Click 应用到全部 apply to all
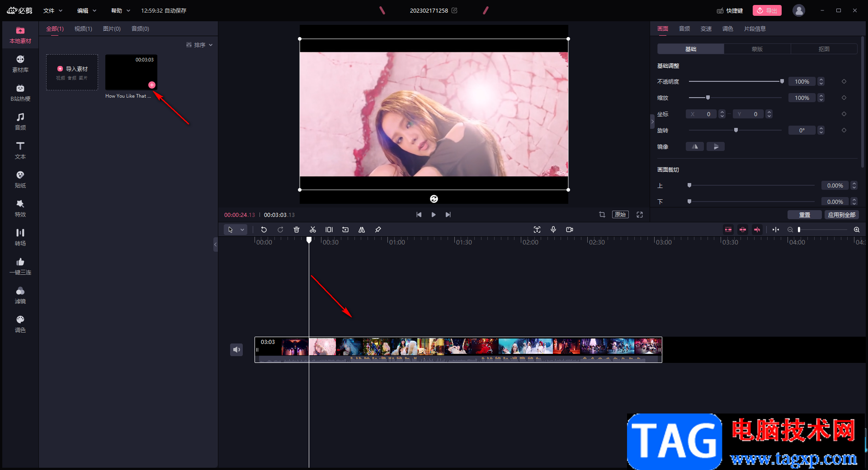The width and height of the screenshot is (868, 470). tap(842, 215)
